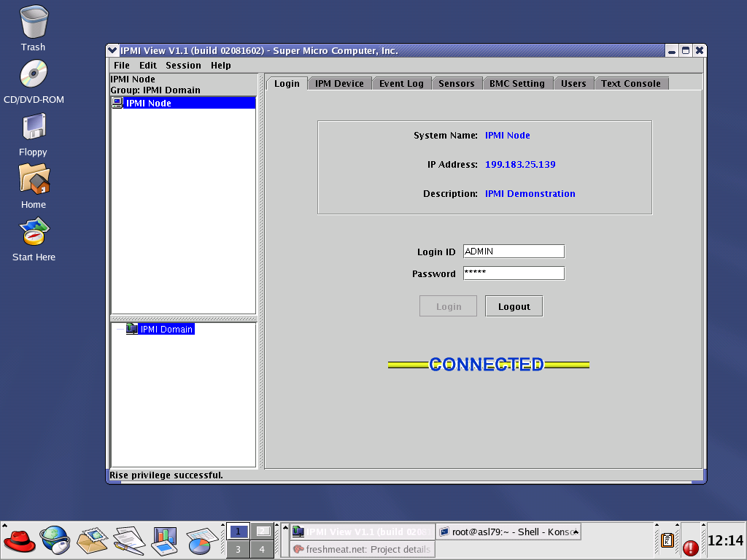Click the System Name value IPMI Node
The width and height of the screenshot is (747, 560).
[508, 135]
